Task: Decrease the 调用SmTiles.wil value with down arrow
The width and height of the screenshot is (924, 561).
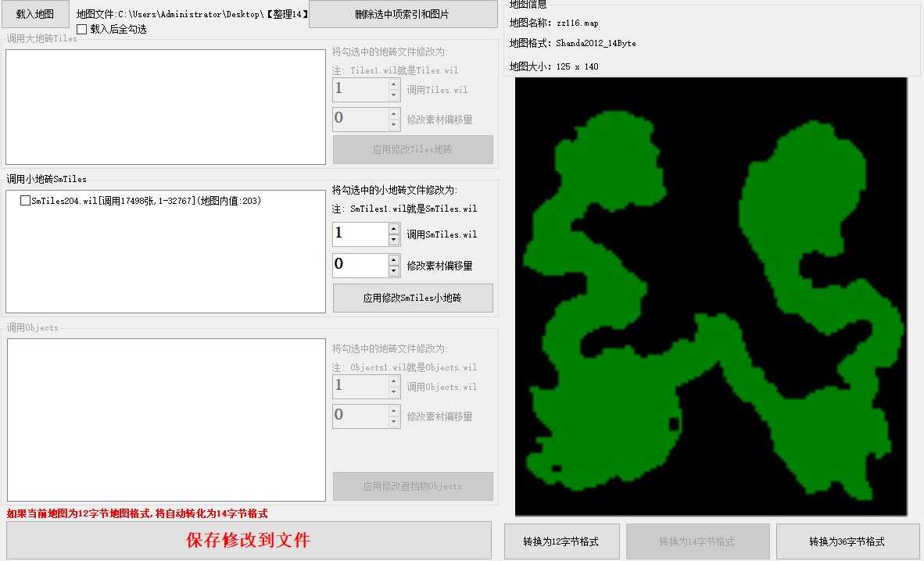Action: point(394,240)
